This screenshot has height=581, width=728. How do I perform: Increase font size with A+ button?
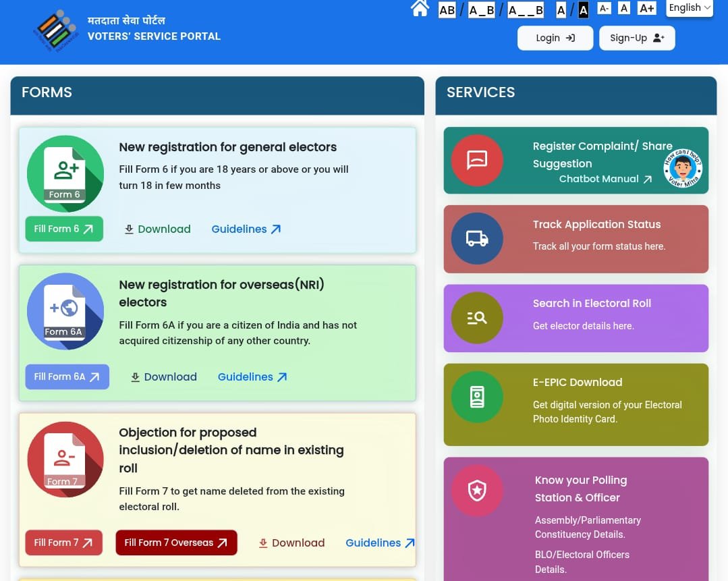click(646, 8)
